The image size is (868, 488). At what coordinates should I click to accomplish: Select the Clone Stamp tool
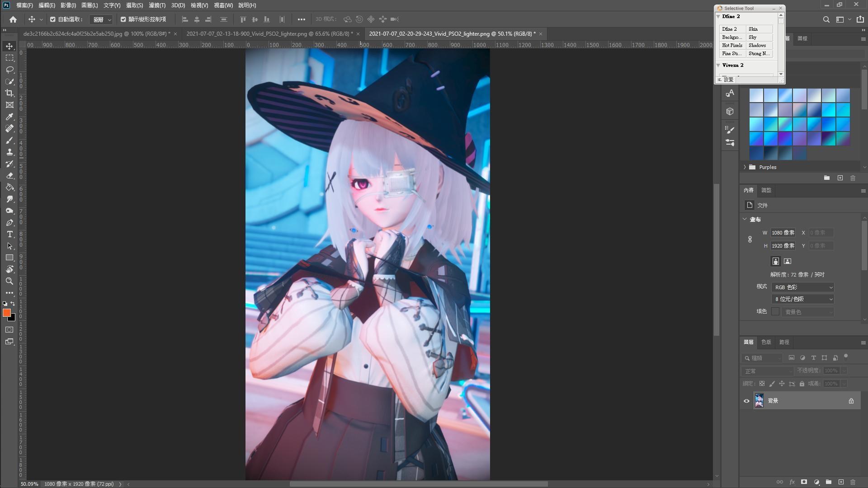click(9, 152)
